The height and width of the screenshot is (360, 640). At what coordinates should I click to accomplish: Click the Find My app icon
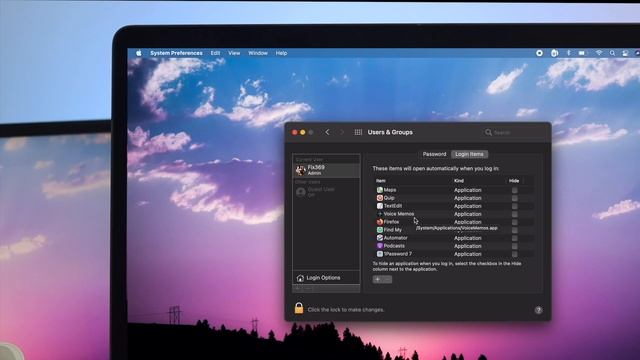coord(380,230)
